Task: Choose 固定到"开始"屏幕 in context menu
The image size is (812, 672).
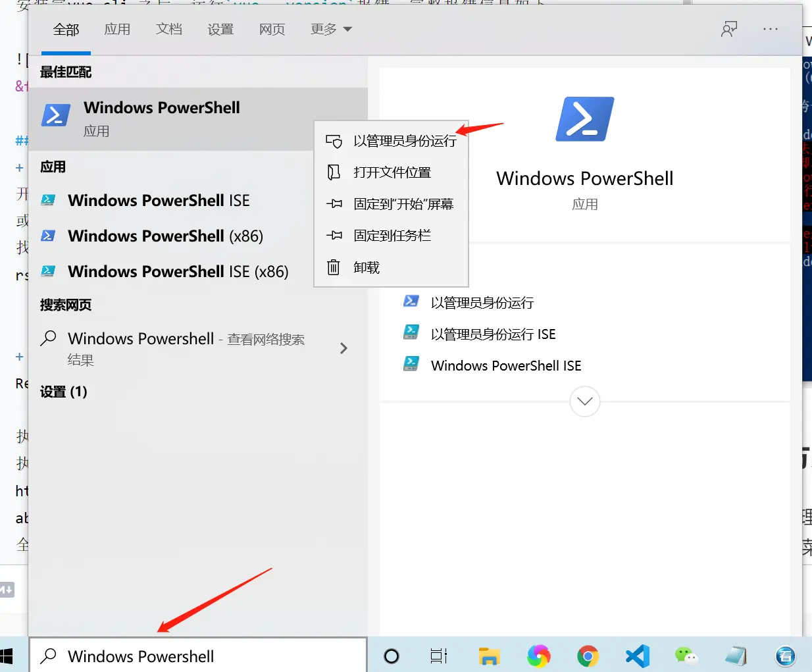Action: [x=392, y=204]
